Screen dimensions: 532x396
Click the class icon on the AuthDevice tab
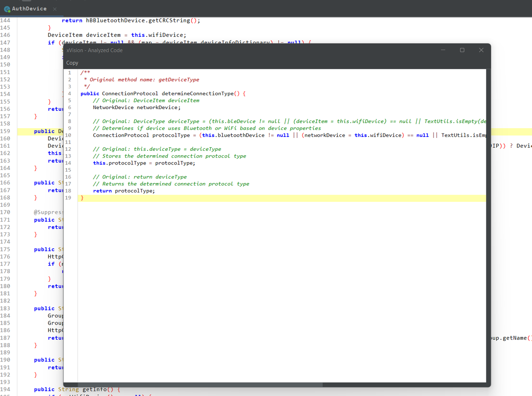7,8
